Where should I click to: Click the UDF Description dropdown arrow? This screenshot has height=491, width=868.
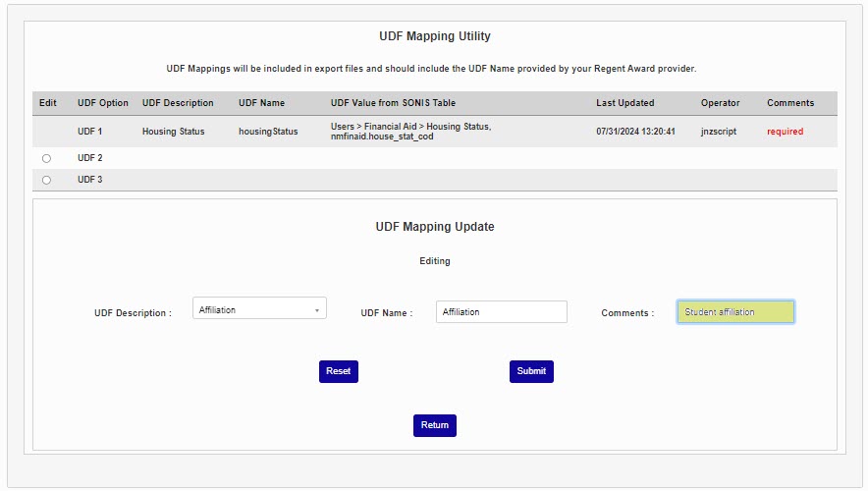pos(317,310)
